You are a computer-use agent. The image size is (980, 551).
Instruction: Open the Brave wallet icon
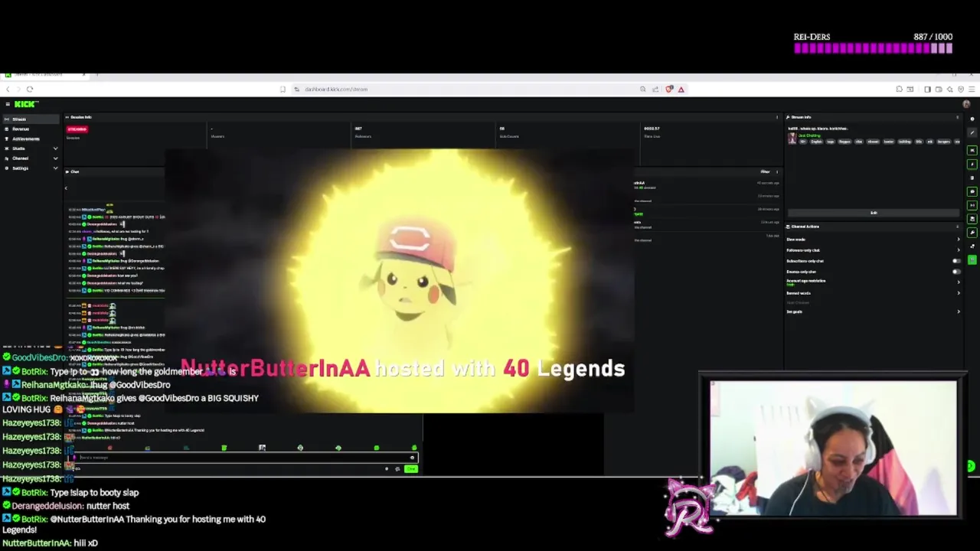click(938, 89)
